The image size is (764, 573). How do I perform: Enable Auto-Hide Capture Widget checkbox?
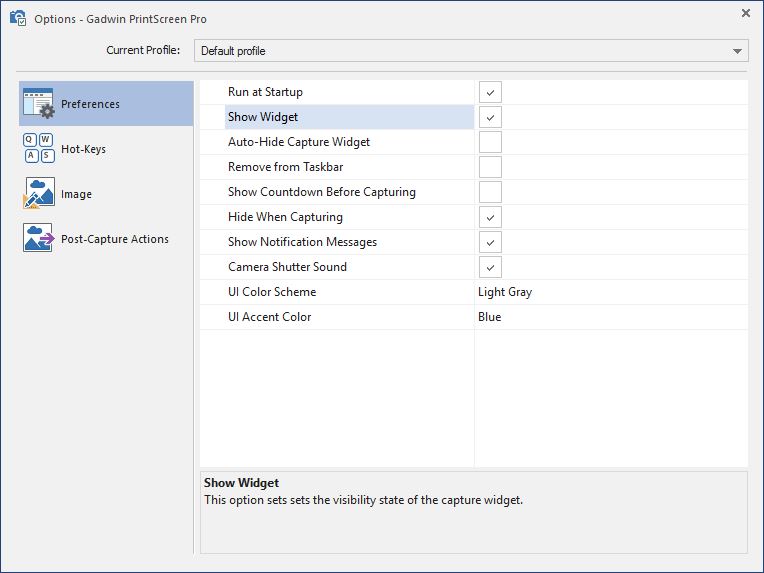(x=490, y=142)
